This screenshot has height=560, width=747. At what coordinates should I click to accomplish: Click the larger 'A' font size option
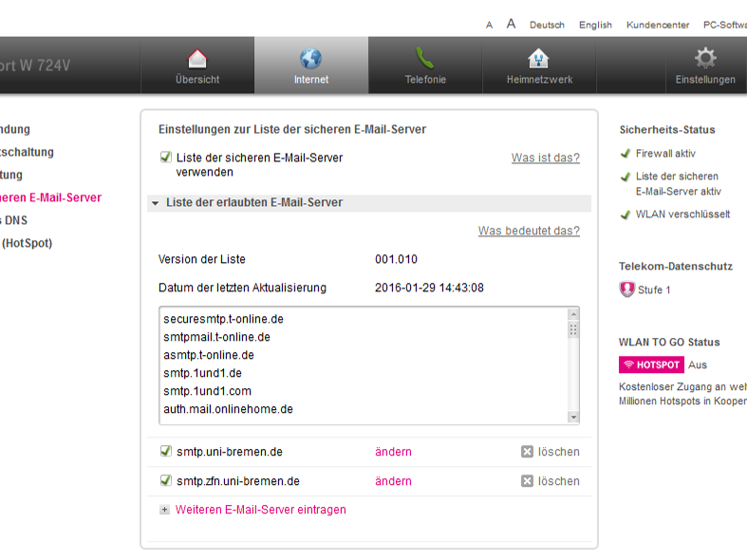pos(511,24)
